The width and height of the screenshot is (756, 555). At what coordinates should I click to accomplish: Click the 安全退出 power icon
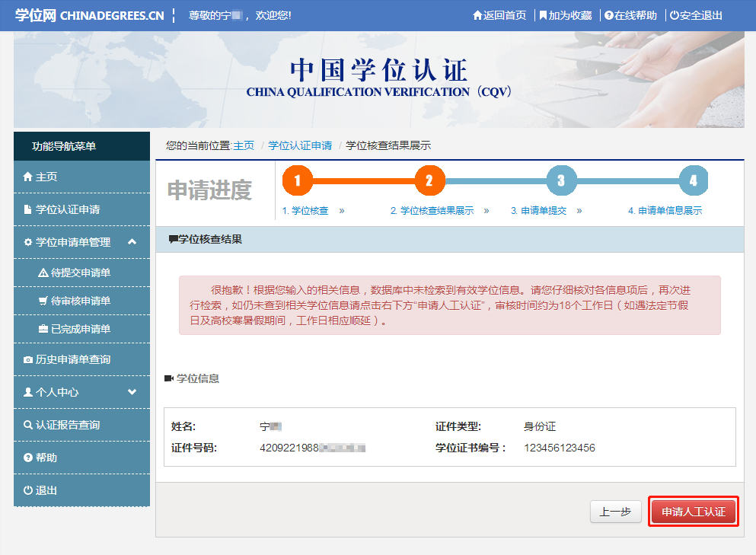point(674,15)
